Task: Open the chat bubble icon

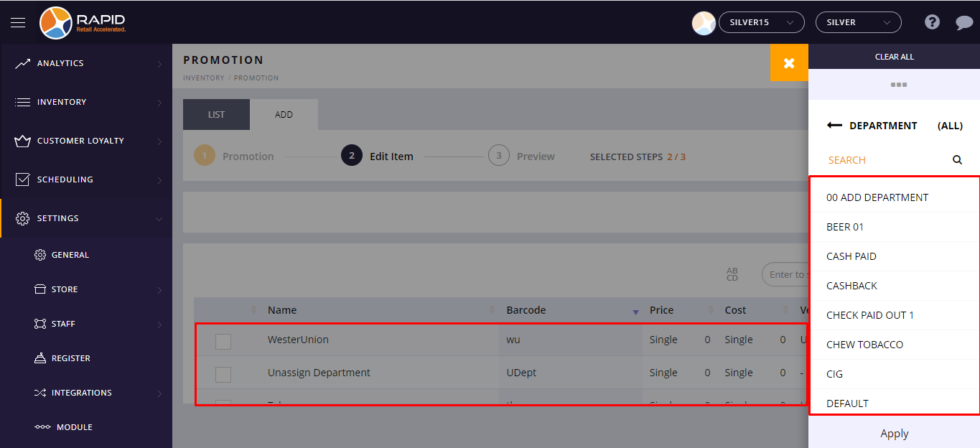Action: click(x=964, y=22)
